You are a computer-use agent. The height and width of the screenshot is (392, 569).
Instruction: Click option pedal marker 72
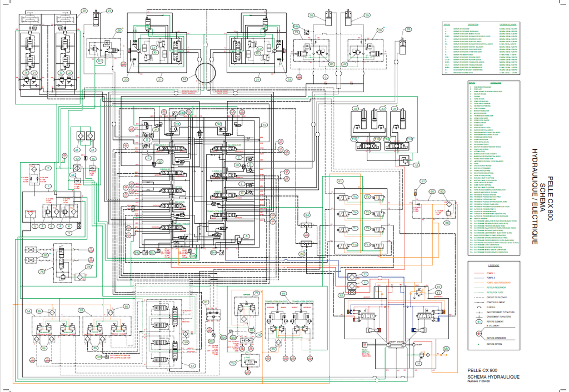point(257,293)
